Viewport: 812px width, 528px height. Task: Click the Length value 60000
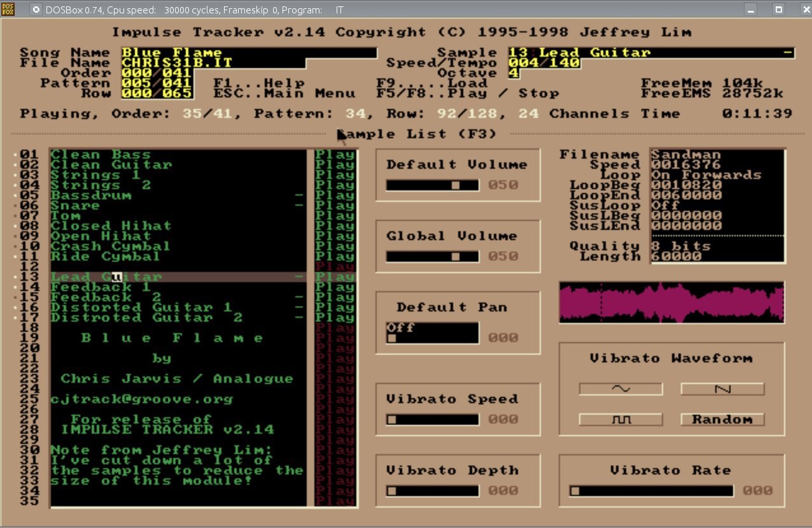717,257
